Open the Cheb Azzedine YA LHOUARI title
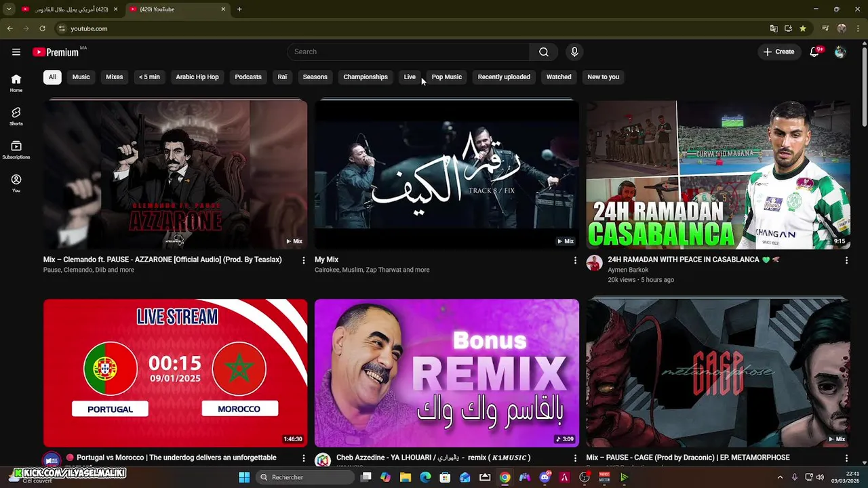This screenshot has height=488, width=868. (x=433, y=457)
